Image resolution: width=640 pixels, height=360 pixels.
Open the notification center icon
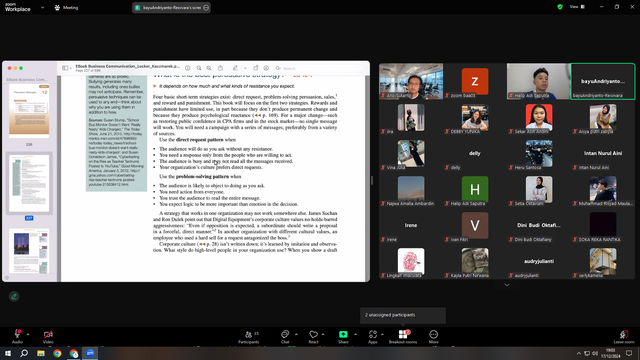(629, 353)
